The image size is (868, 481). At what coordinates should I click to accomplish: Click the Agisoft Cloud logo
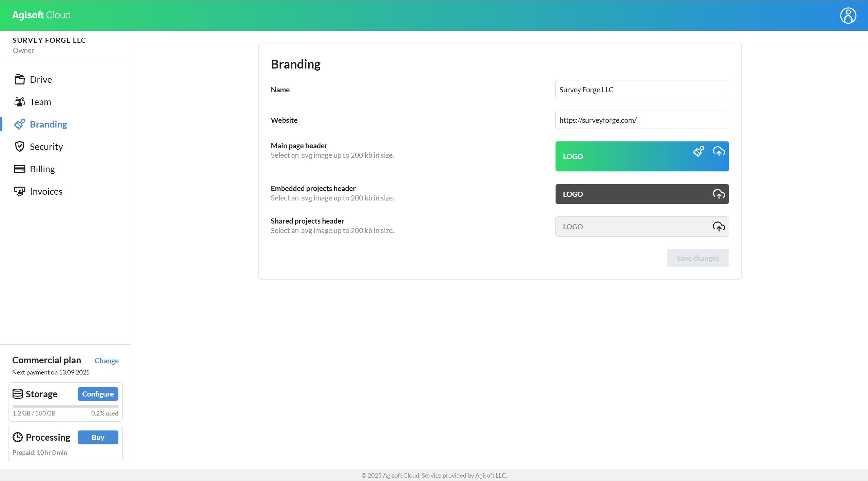[x=41, y=15]
